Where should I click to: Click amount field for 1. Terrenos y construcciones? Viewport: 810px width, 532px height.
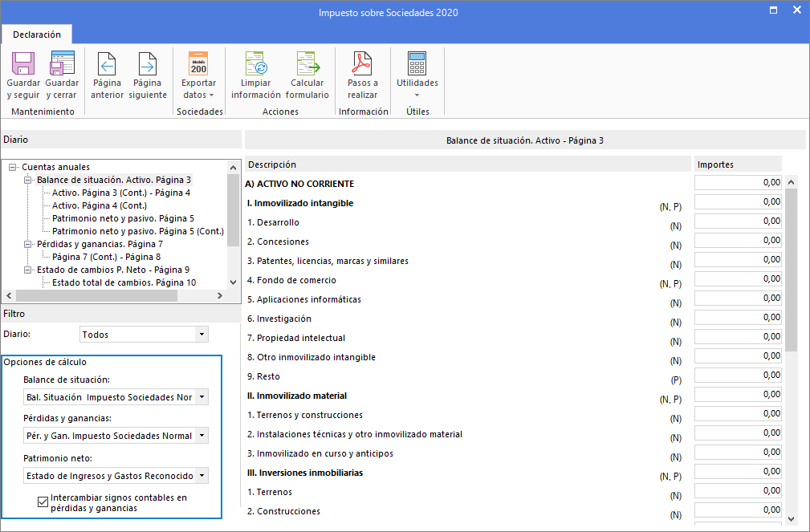coord(738,414)
